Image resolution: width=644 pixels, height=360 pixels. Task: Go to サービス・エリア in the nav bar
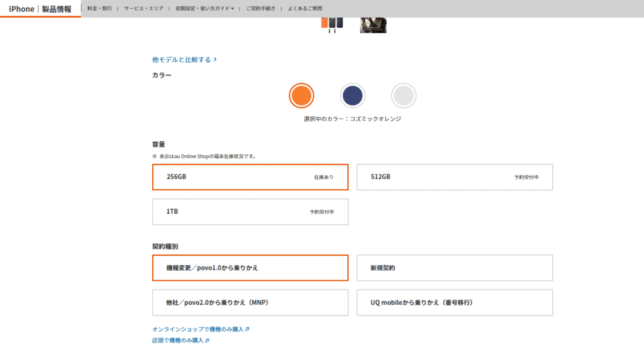(143, 9)
